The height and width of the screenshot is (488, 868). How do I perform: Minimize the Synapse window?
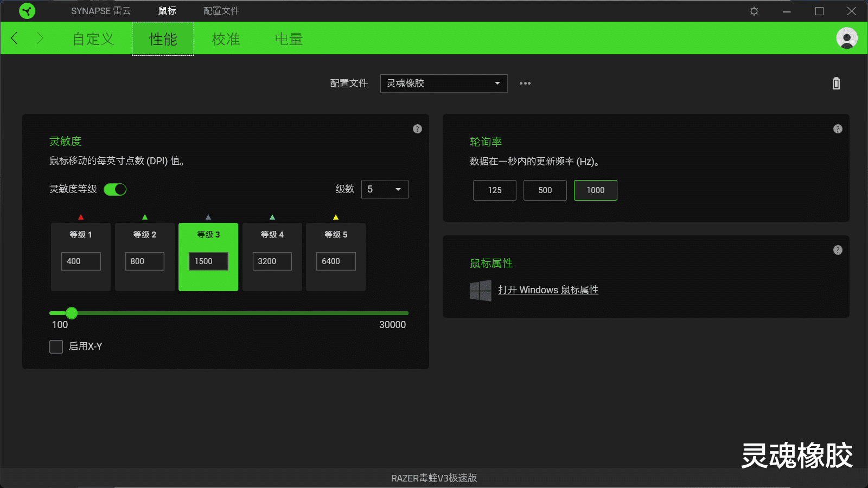coord(787,11)
